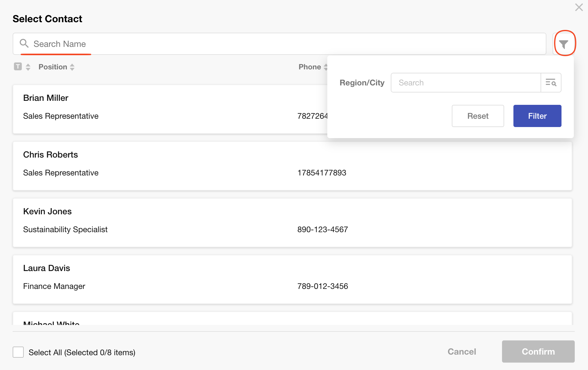Close the Select Contact dialog
588x370 pixels.
[579, 7]
